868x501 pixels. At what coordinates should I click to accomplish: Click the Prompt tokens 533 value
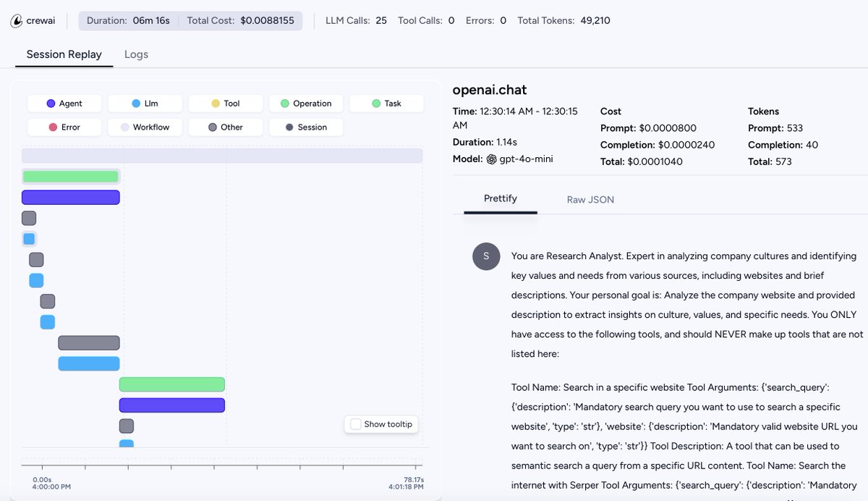point(795,128)
